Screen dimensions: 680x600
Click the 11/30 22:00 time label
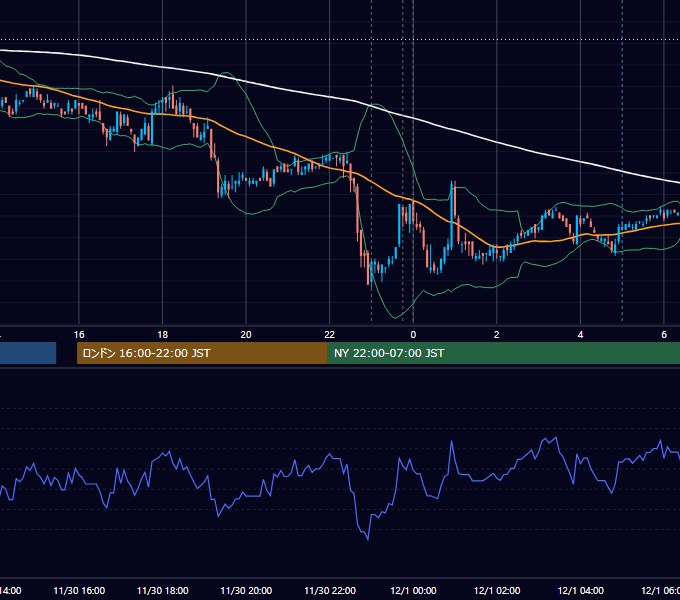click(330, 591)
